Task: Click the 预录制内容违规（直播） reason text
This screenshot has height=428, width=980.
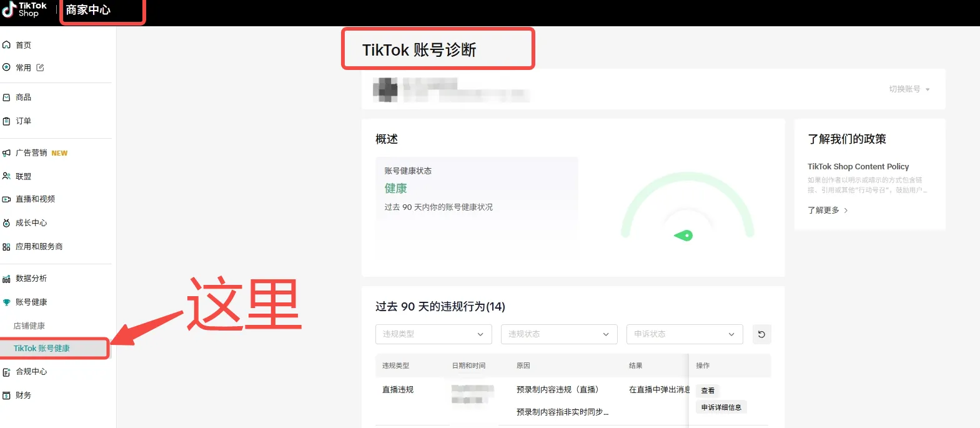Action: tap(558, 389)
